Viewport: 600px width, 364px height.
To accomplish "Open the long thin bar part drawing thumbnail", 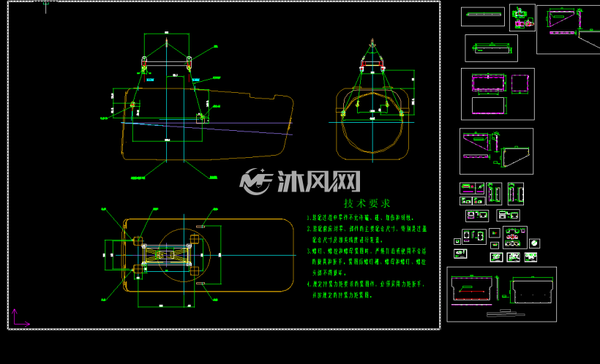I will coord(483,16).
